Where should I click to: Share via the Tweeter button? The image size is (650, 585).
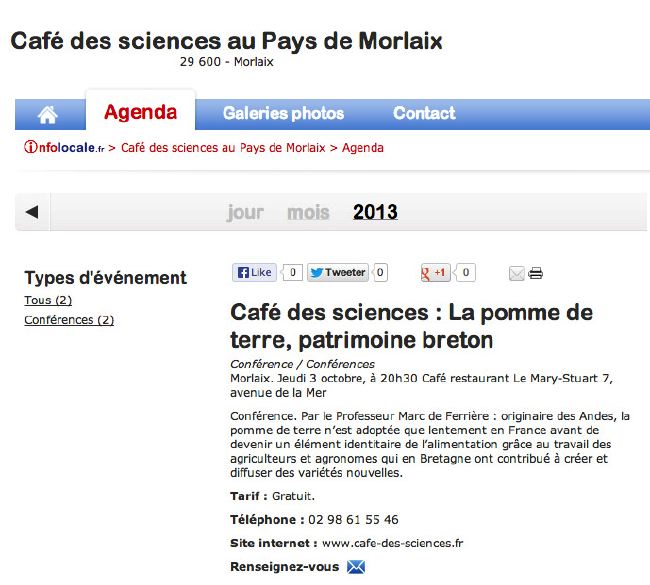click(338, 272)
